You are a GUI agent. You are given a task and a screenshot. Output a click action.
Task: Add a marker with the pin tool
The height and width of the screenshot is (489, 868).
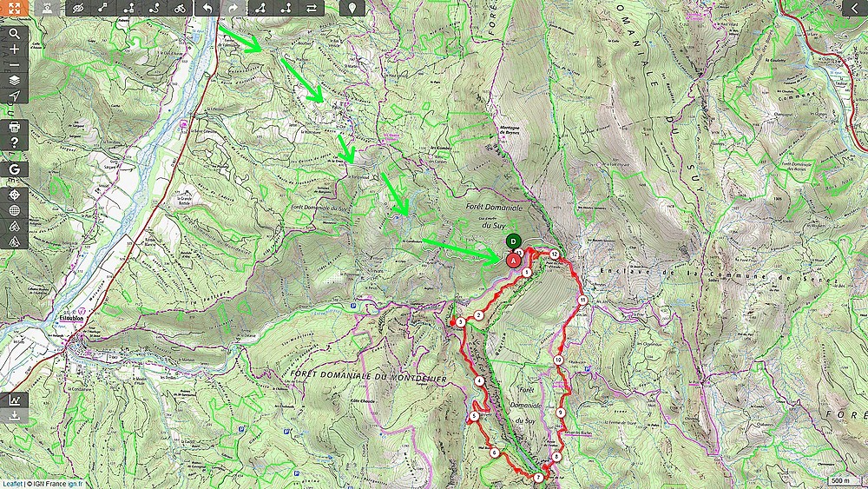(x=352, y=8)
